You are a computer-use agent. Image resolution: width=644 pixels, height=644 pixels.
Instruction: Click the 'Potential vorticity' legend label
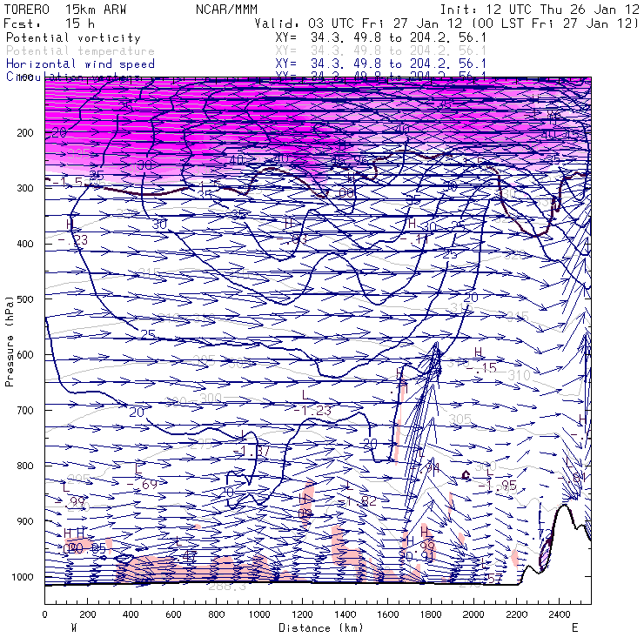pyautogui.click(x=73, y=38)
